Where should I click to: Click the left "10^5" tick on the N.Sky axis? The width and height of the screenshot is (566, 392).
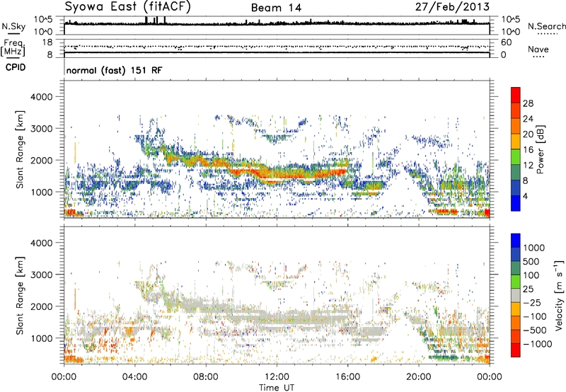[43, 20]
